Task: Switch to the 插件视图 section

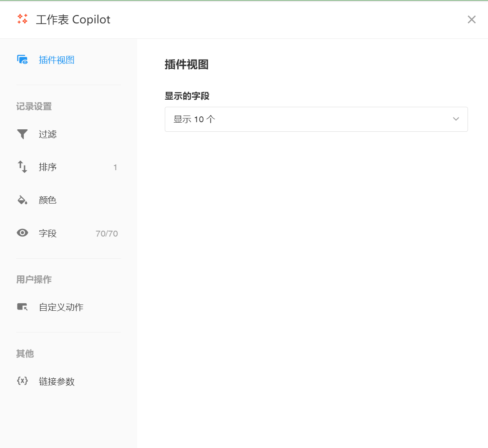Action: pos(56,59)
